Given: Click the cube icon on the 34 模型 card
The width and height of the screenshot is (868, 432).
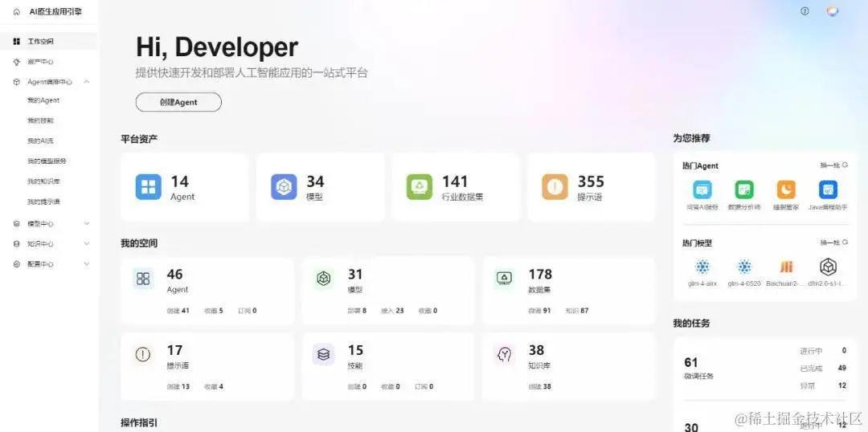Looking at the screenshot, I should [284, 187].
